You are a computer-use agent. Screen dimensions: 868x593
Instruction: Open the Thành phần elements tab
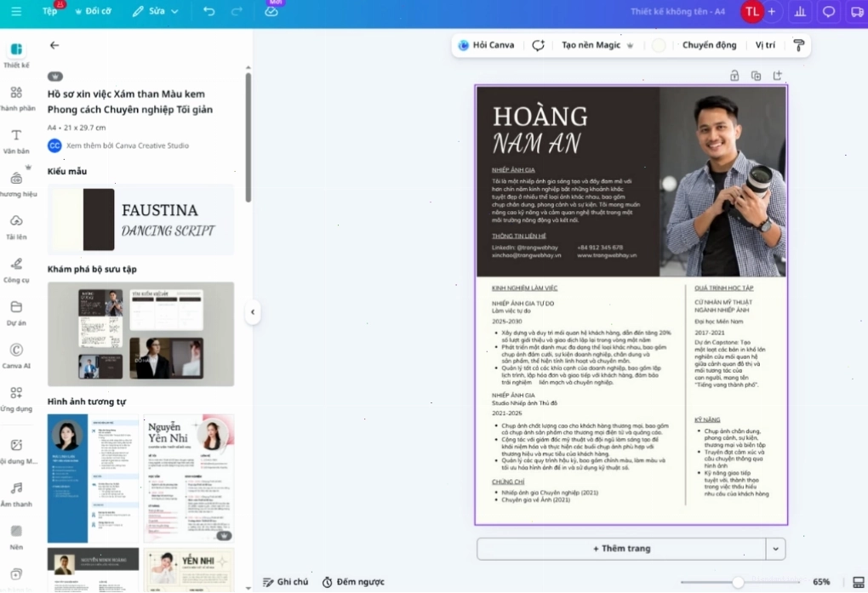click(16, 99)
